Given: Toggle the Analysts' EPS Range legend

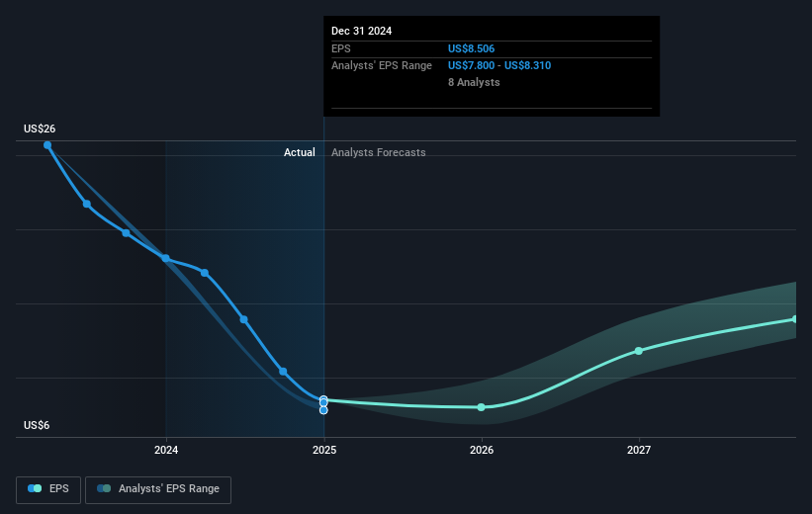Looking at the screenshot, I should [158, 489].
